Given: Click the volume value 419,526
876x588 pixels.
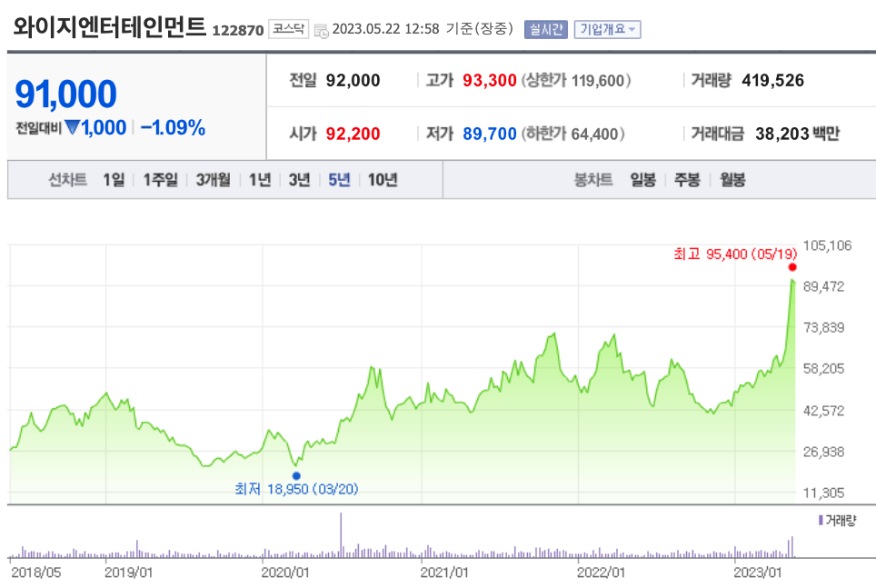Looking at the screenshot, I should pyautogui.click(x=772, y=81).
